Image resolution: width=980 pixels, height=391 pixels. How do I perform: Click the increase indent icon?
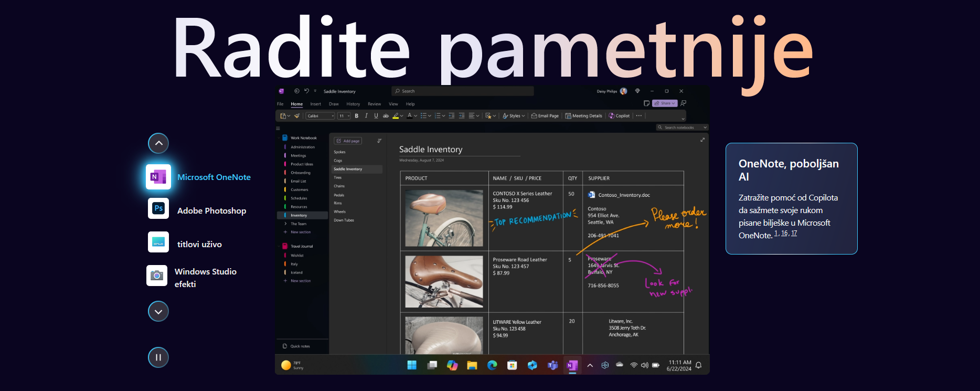coord(462,116)
